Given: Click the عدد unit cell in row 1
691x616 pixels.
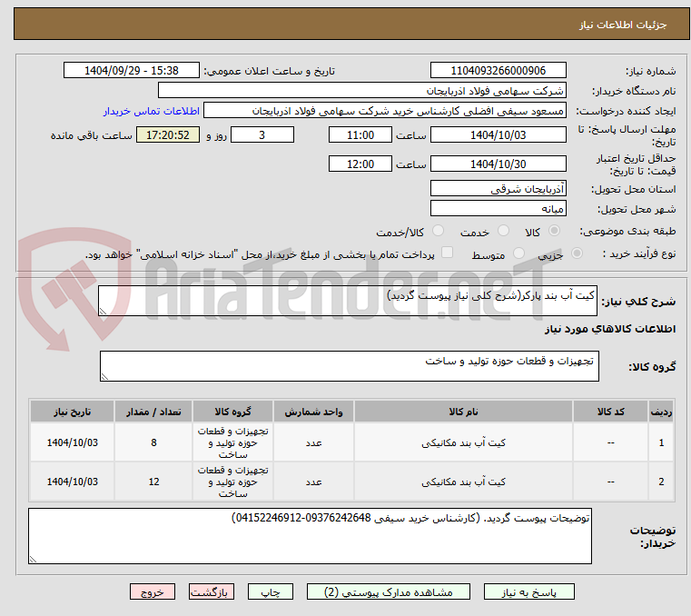Looking at the screenshot, I should 313,442.
